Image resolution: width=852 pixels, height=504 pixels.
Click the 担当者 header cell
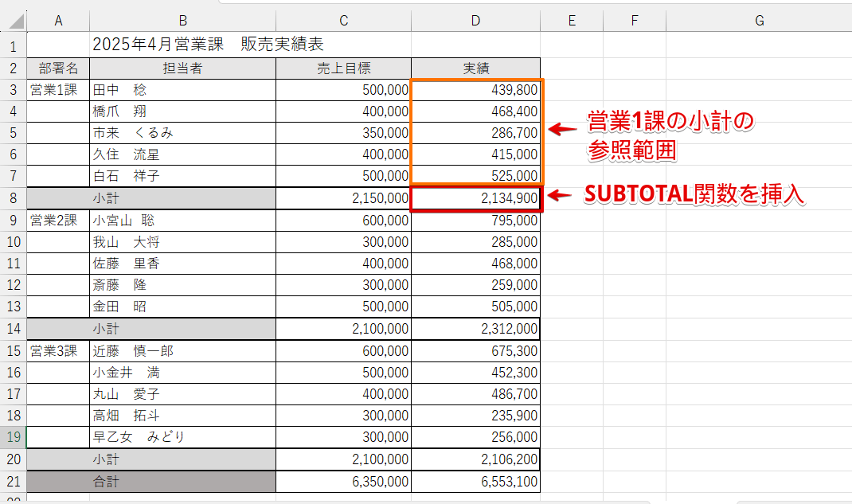click(x=182, y=68)
